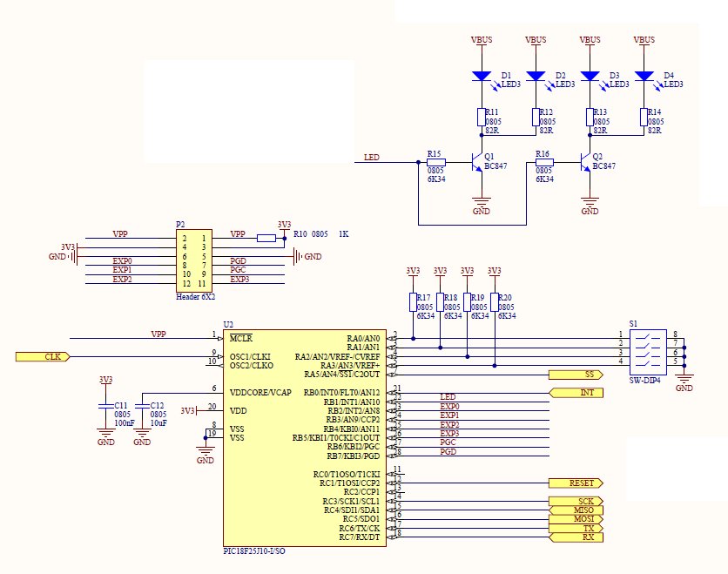The width and height of the screenshot is (728, 574).
Task: Pick the R16 base resistor symbol
Action: click(544, 163)
